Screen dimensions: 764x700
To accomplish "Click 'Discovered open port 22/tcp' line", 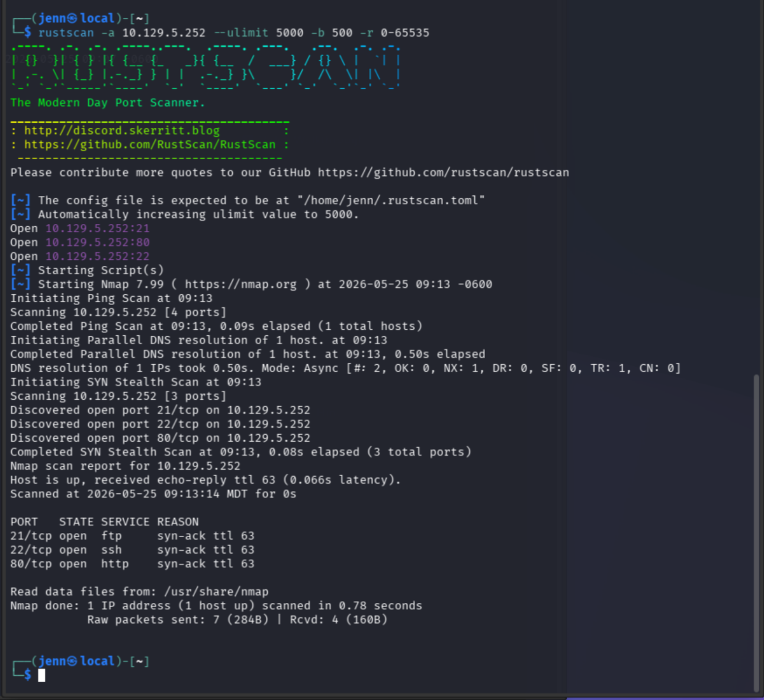I will point(160,424).
